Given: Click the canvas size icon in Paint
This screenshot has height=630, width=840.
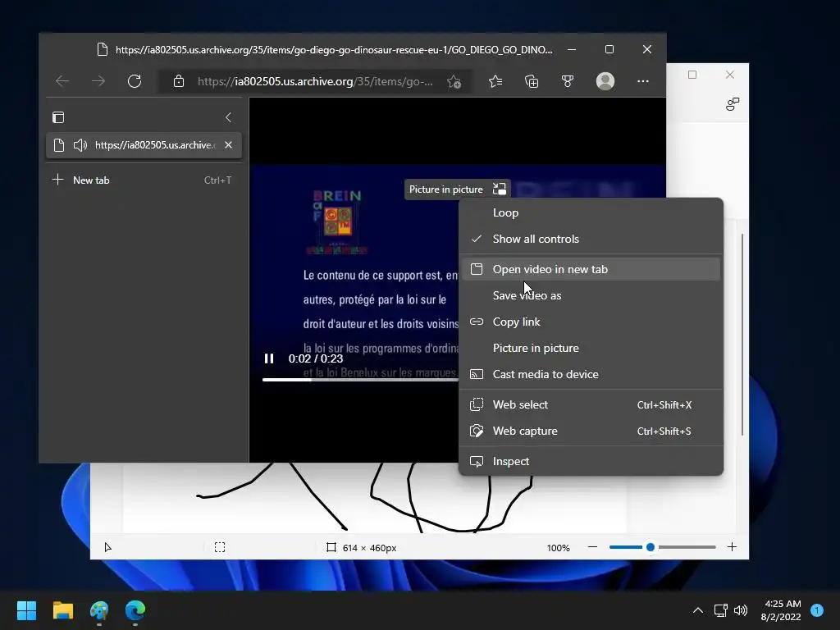Looking at the screenshot, I should pyautogui.click(x=331, y=547).
